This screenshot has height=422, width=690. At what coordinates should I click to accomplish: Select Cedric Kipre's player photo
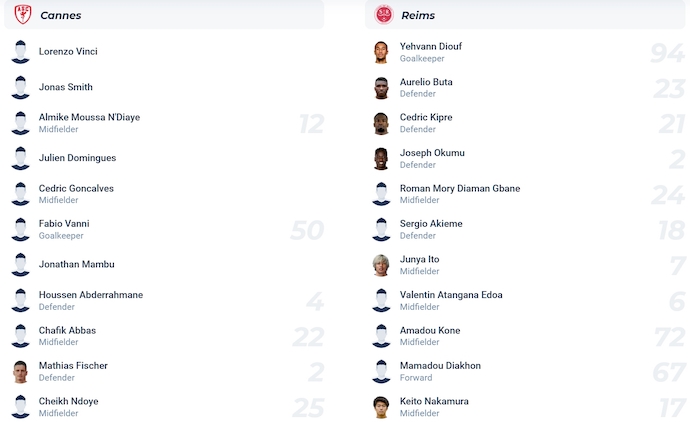click(381, 123)
